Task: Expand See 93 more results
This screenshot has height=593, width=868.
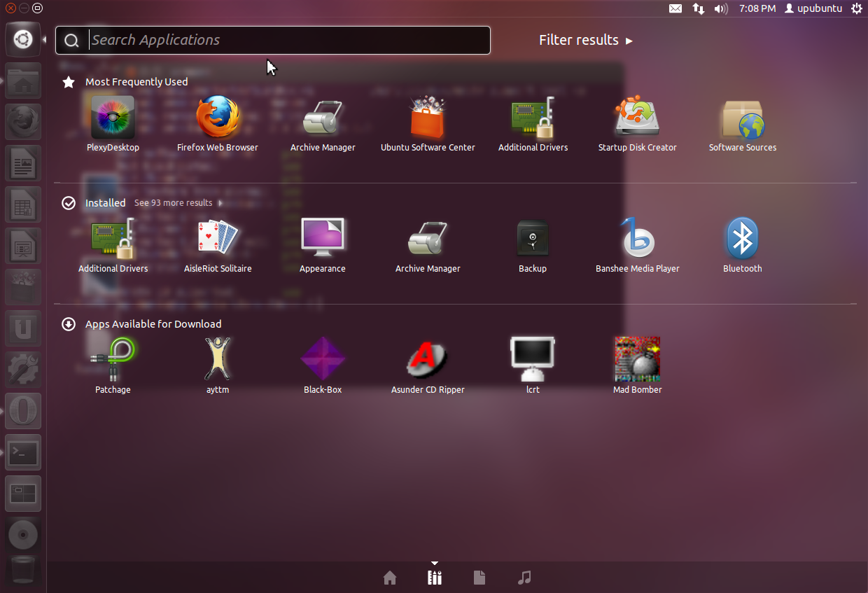Action: (178, 203)
